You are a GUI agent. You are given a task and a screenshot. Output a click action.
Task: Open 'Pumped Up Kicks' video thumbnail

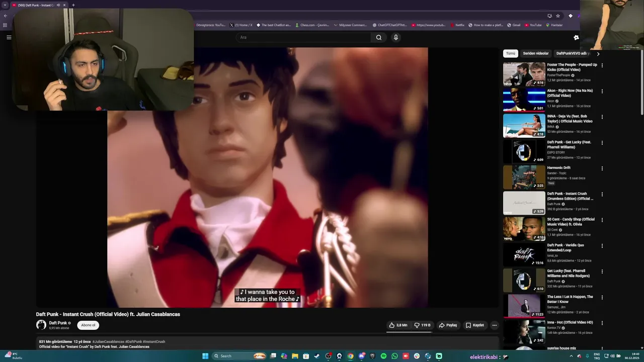pos(524,74)
